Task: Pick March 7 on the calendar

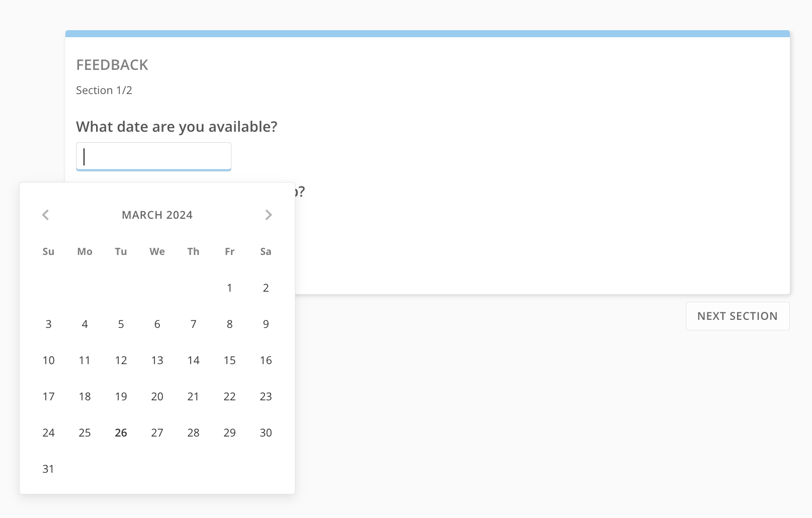Action: pos(193,324)
